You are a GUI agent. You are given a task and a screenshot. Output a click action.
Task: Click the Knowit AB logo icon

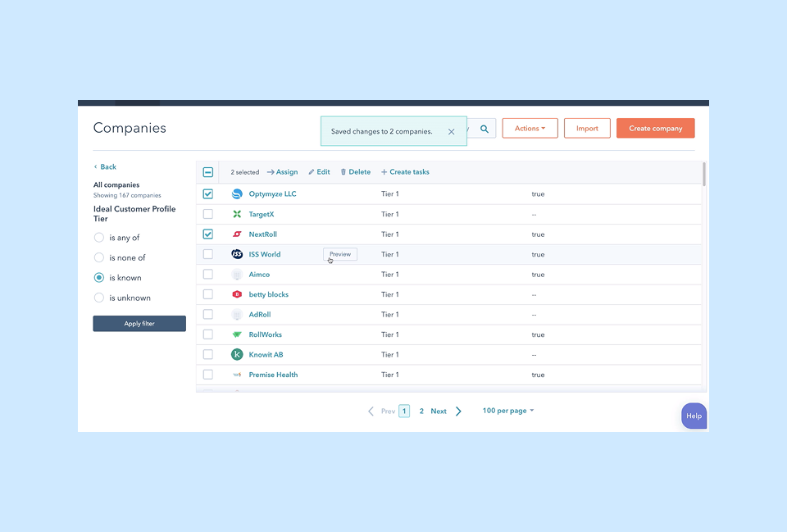click(x=237, y=355)
